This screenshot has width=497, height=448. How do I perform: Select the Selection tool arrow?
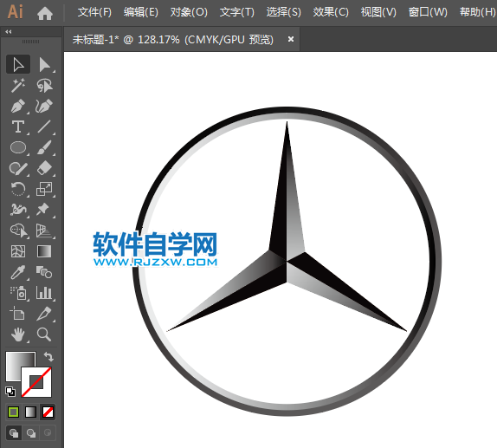pos(18,64)
